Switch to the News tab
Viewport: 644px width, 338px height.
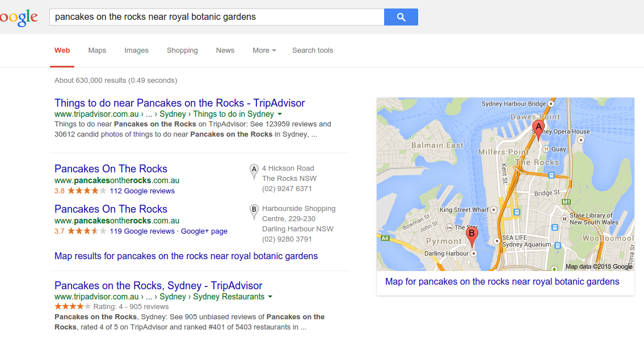[225, 50]
